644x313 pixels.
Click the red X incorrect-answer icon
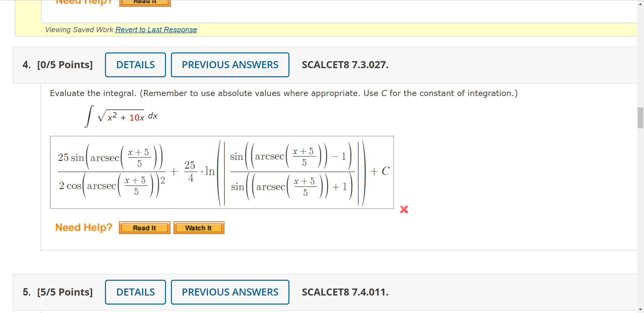[404, 209]
